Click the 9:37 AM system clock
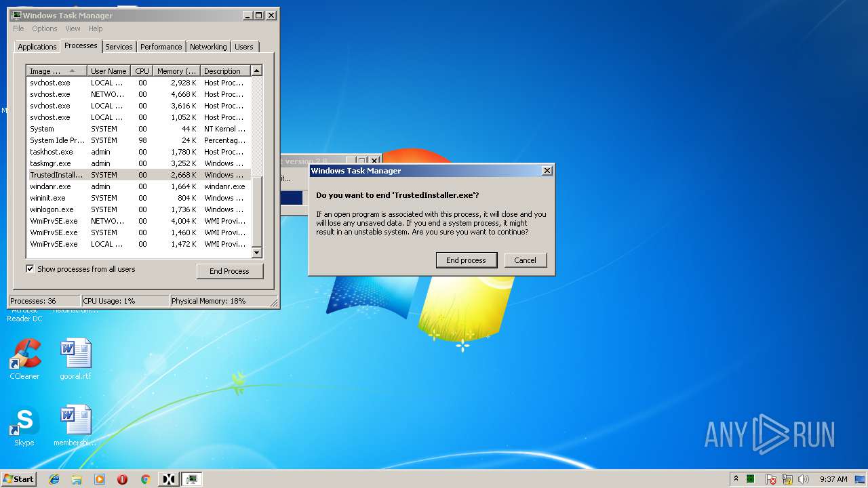 833,479
